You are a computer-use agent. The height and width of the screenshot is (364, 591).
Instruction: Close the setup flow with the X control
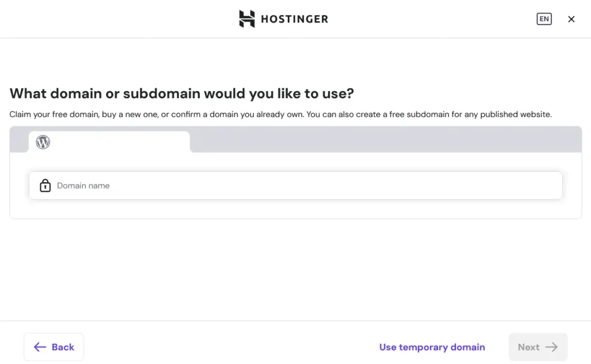click(x=571, y=18)
